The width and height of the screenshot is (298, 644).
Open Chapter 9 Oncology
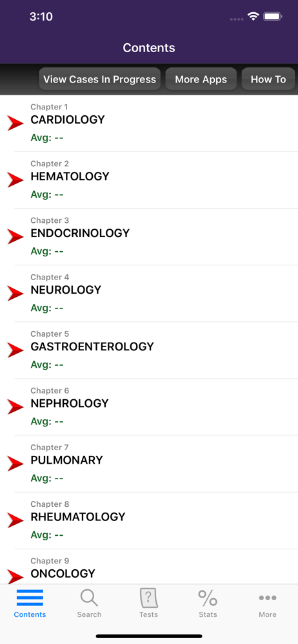pyautogui.click(x=149, y=567)
